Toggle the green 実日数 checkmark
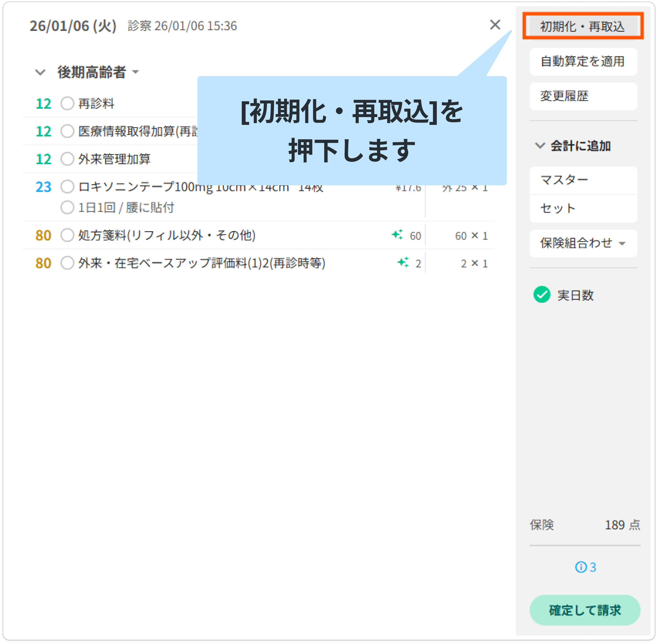 542,295
